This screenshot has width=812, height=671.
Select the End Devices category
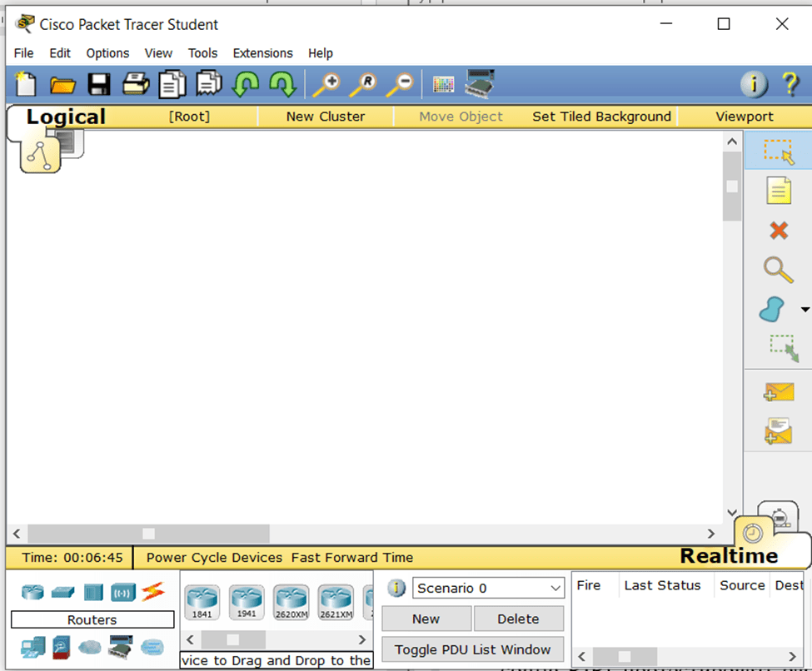click(x=32, y=647)
